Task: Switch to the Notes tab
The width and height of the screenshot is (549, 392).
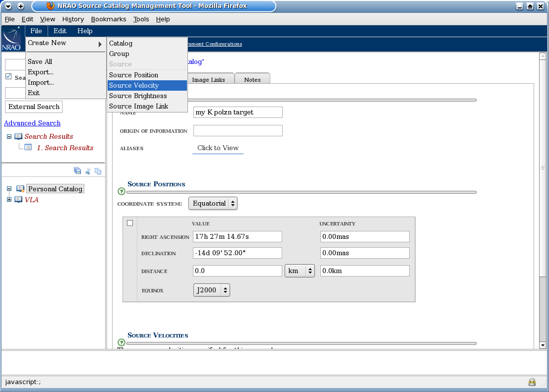Action: pos(252,79)
